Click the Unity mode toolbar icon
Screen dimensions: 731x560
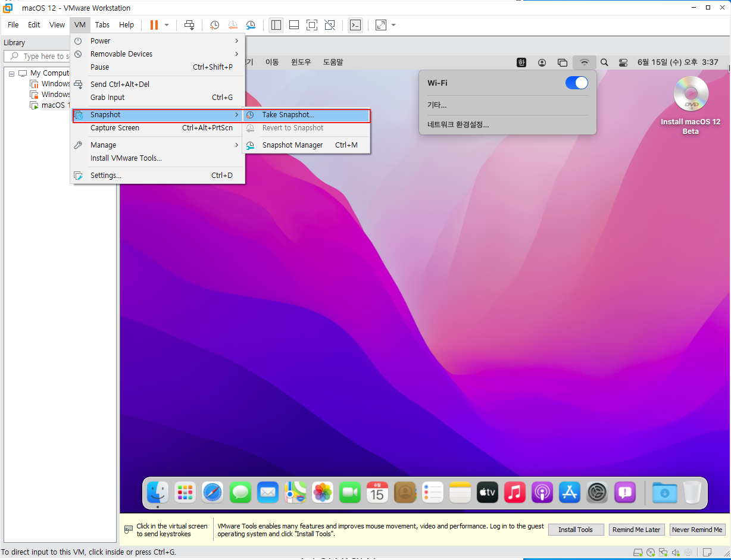(330, 25)
